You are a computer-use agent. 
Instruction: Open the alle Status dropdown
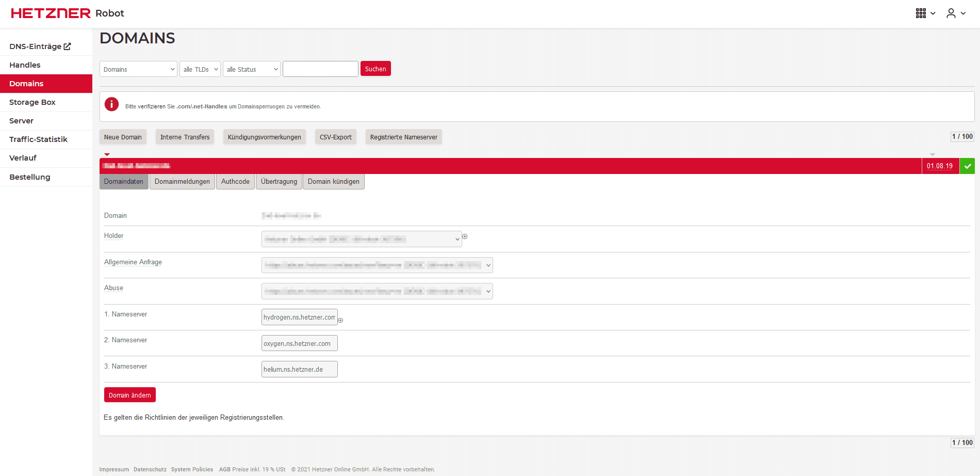[252, 69]
